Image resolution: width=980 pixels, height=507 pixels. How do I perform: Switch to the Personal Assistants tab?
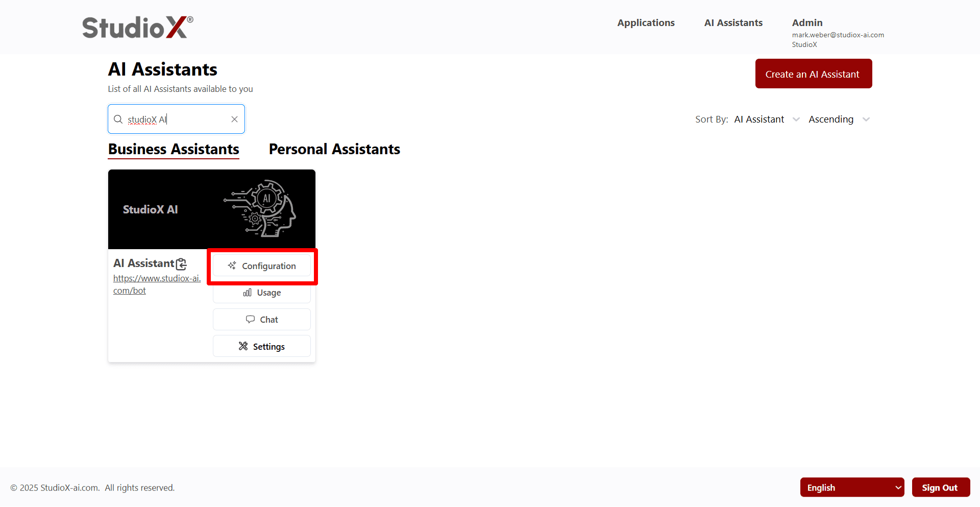point(334,149)
